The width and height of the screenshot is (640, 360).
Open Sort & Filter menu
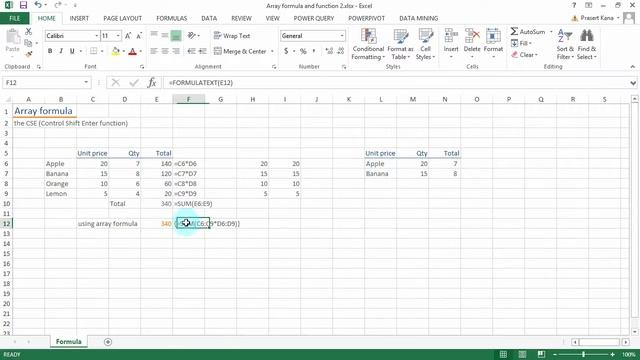pos(565,44)
